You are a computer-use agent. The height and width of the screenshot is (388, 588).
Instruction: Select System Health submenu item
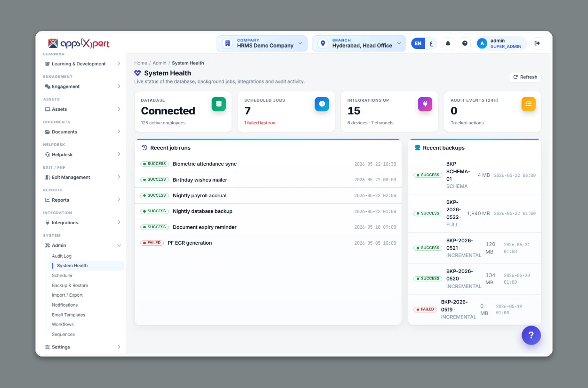tap(86, 266)
